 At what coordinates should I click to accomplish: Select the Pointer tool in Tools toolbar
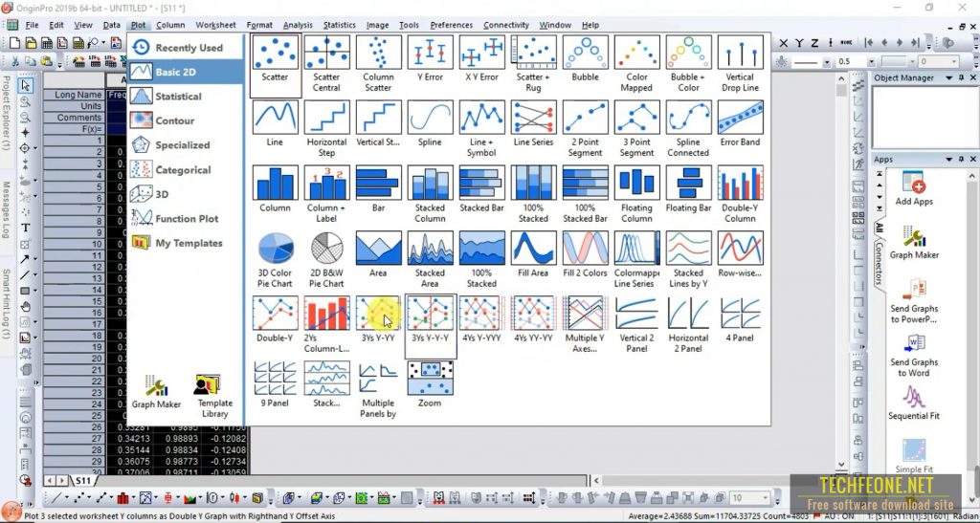(x=26, y=85)
